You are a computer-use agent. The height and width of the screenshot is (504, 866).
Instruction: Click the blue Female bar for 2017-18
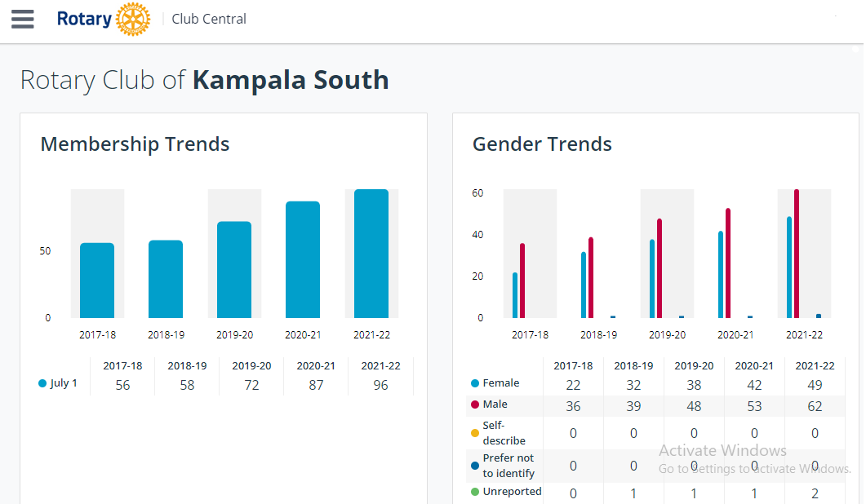515,295
